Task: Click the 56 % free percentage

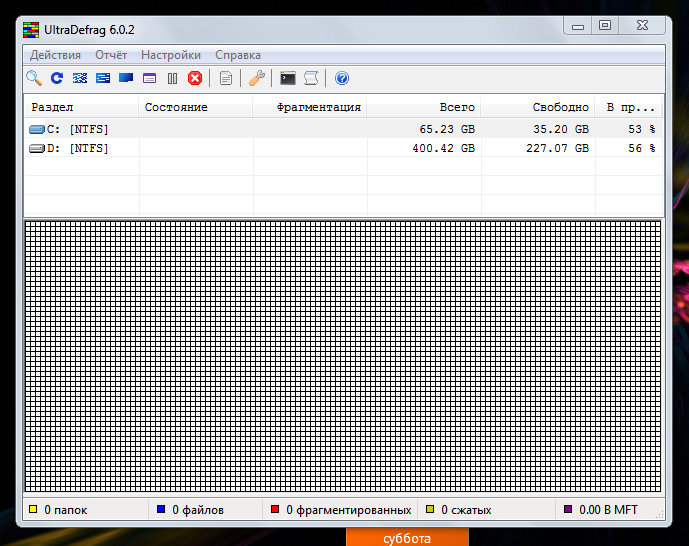Action: pos(642,148)
